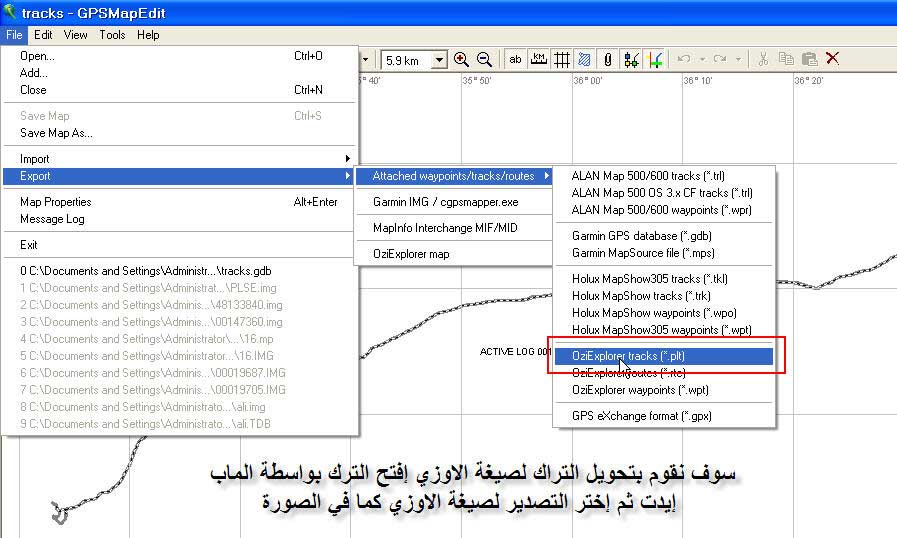Click the track start marker icon on map
Viewport: 897px width, 538px height.
(59, 513)
